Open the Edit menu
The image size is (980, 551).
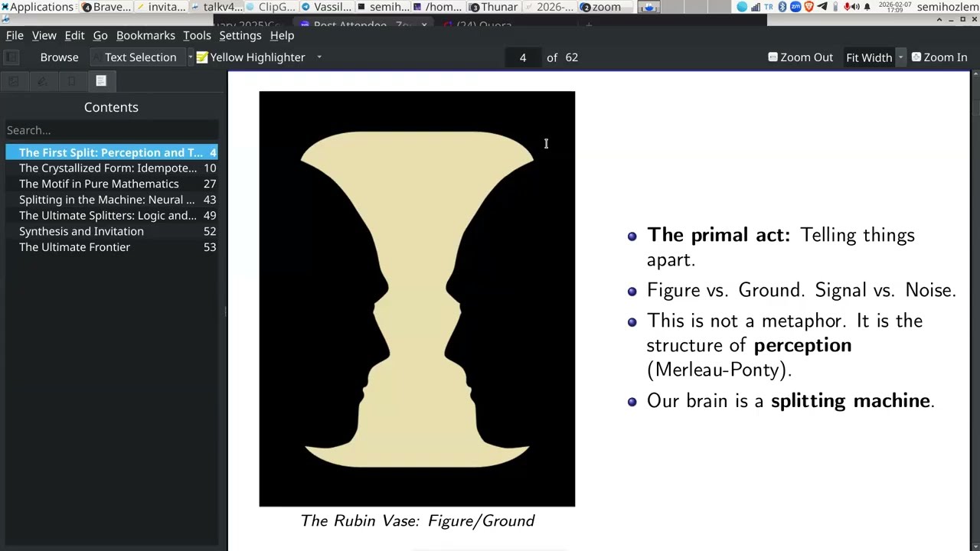[74, 35]
